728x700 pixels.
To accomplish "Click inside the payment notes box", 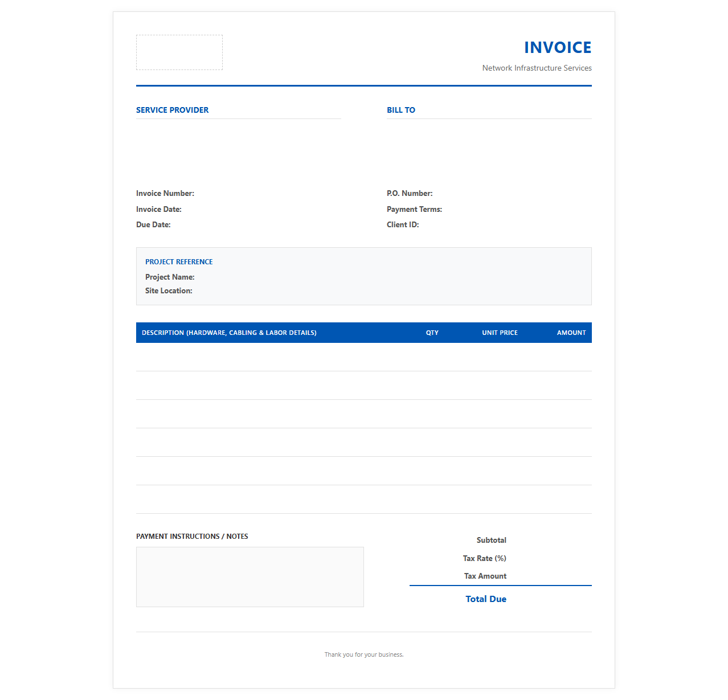I will click(x=250, y=577).
